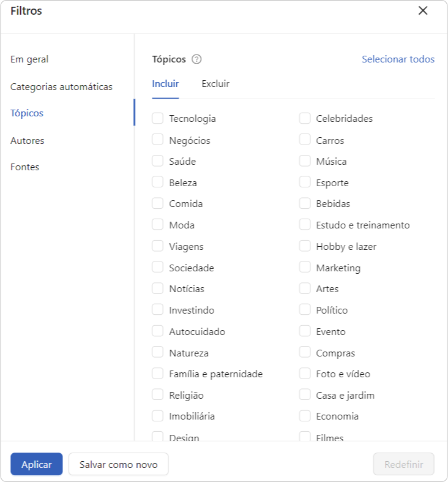
Task: Switch to the Excluir tab
Action: tap(215, 84)
